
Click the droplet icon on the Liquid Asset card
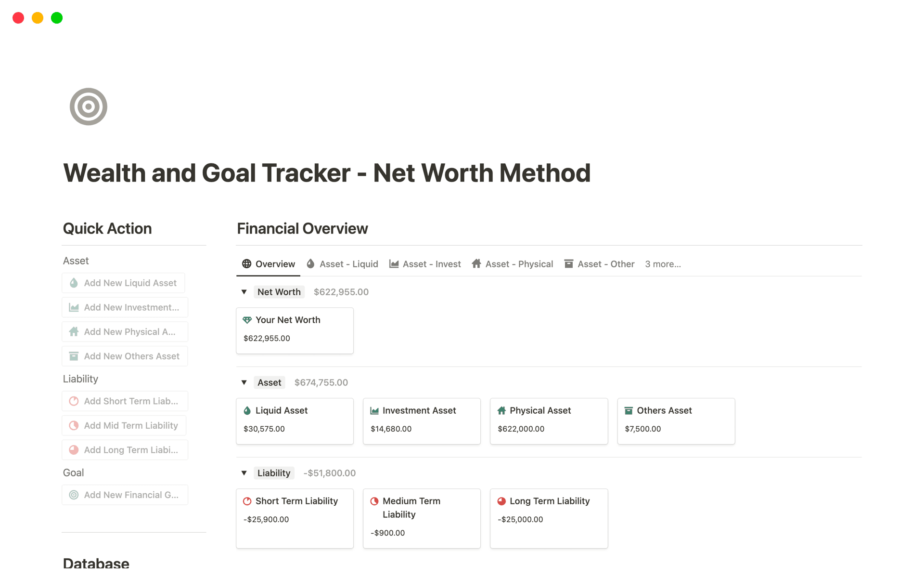point(247,410)
